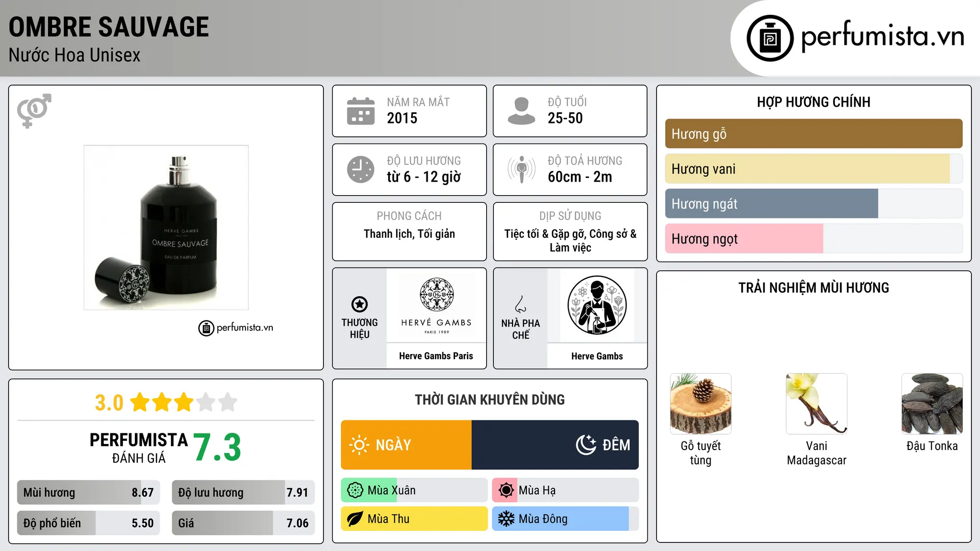Click the Độ lưu hương 7.91 score bar
980x551 pixels.
point(243,493)
